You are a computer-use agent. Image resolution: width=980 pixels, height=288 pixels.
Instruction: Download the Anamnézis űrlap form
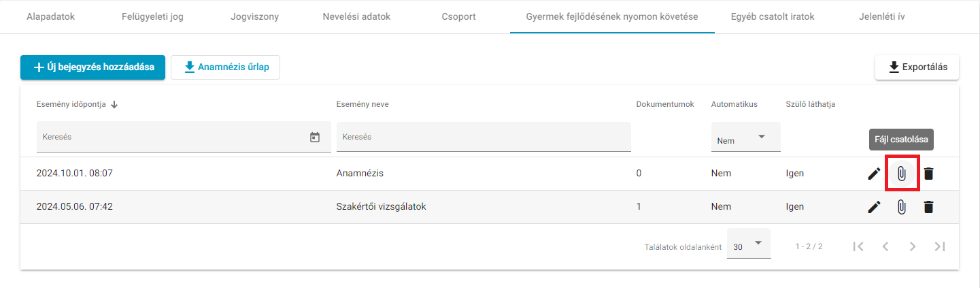coord(225,67)
